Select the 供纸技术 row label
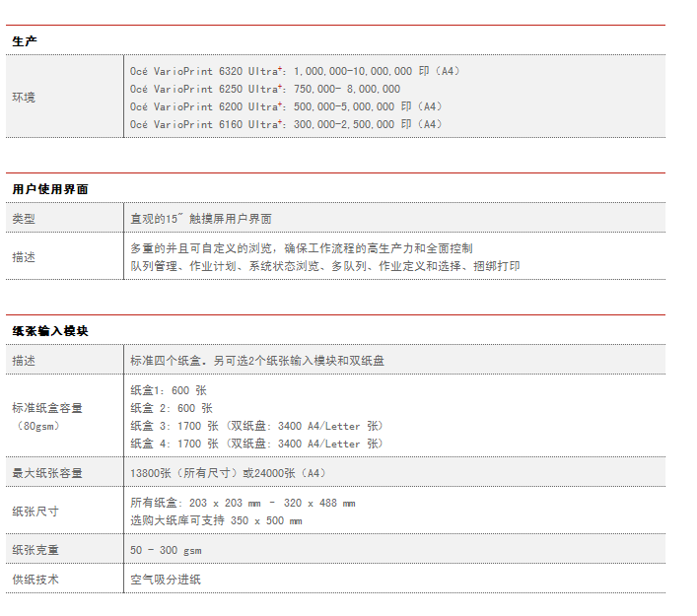Image resolution: width=697 pixels, height=616 pixels. [x=35, y=580]
